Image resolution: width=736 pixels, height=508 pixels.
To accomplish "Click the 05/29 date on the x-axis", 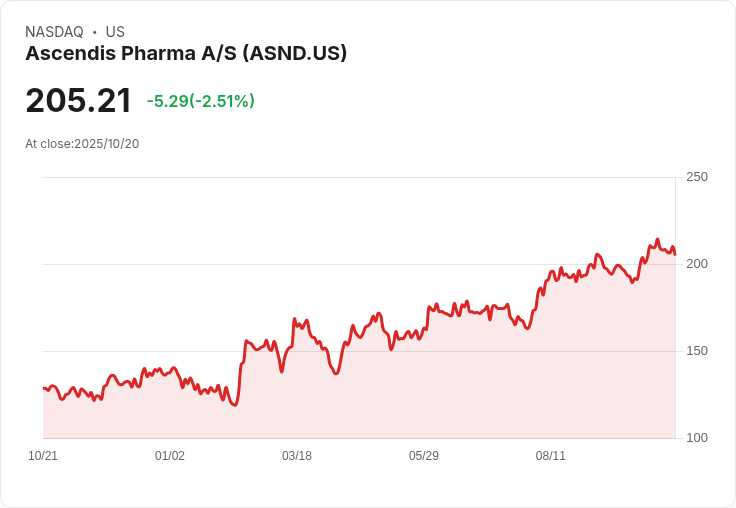I will click(x=424, y=456).
